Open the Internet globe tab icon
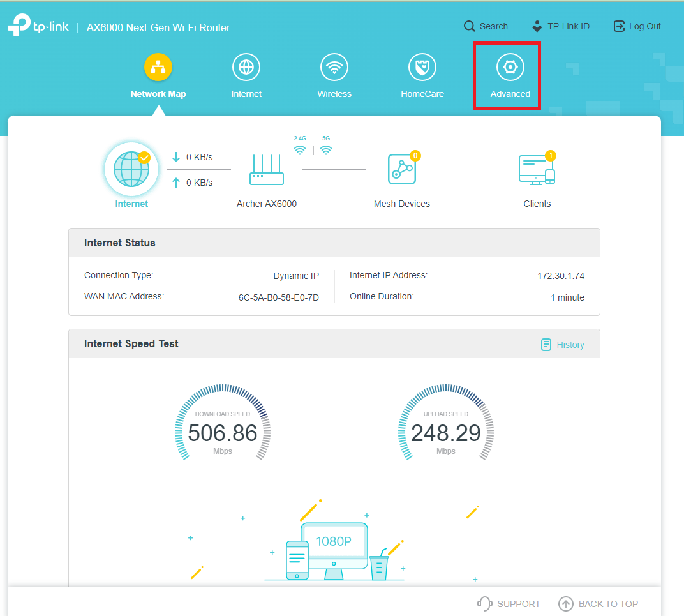 [246, 67]
